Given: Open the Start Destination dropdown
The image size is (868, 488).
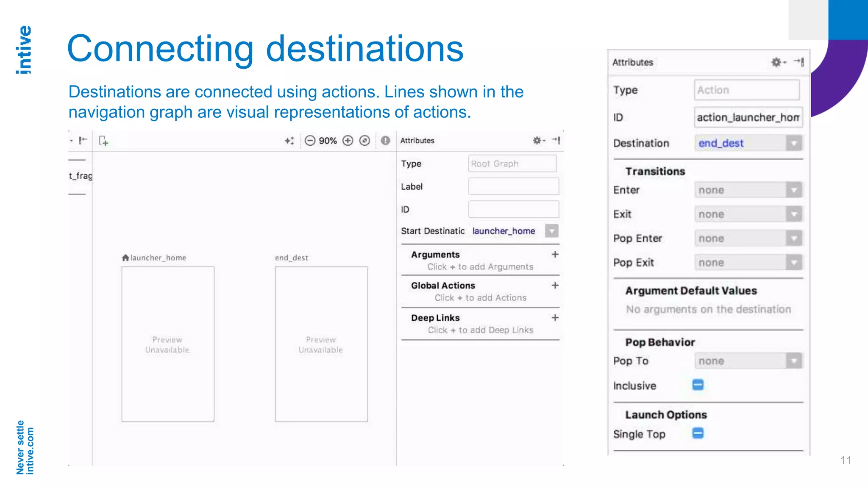Looking at the screenshot, I should click(551, 231).
